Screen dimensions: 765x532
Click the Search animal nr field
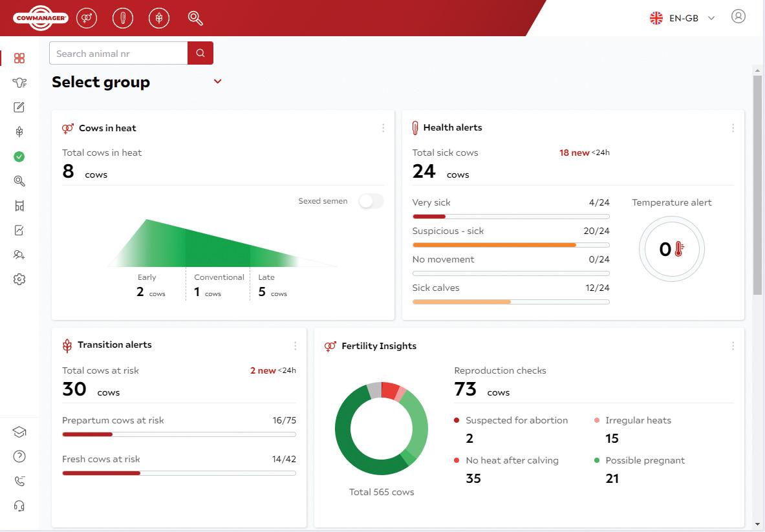[118, 53]
